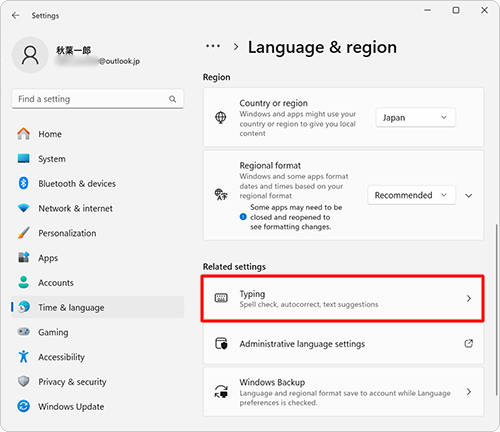500x432 pixels.
Task: Click the Country or region globe icon
Action: coord(220,117)
